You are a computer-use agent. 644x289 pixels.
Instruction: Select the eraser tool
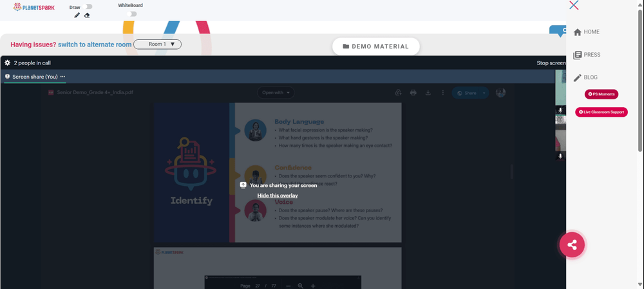coord(87,15)
